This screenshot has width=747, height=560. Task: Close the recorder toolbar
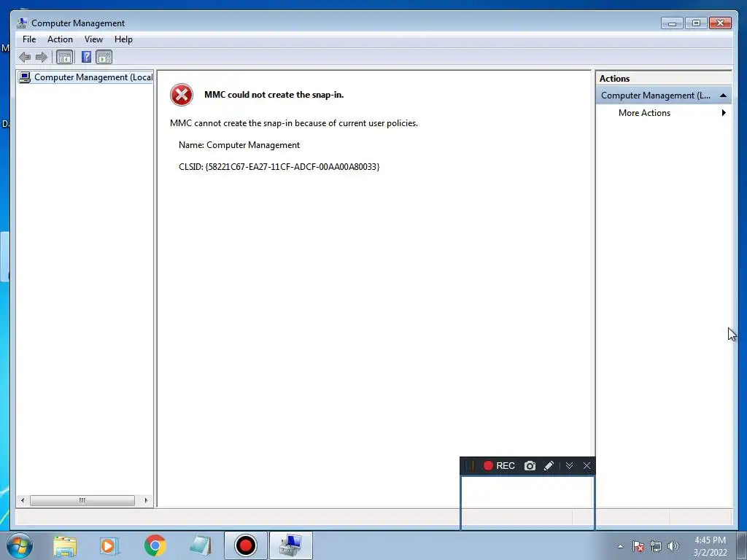587,466
